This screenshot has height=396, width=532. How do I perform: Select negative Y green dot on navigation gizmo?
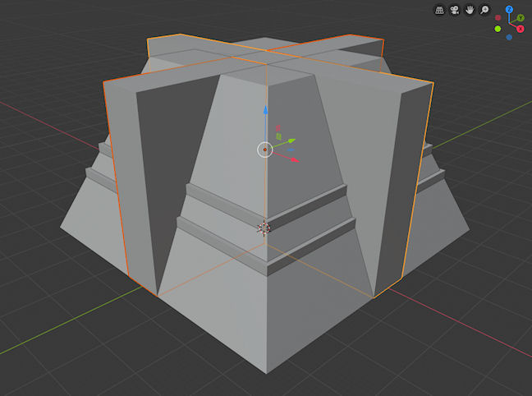[498, 29]
